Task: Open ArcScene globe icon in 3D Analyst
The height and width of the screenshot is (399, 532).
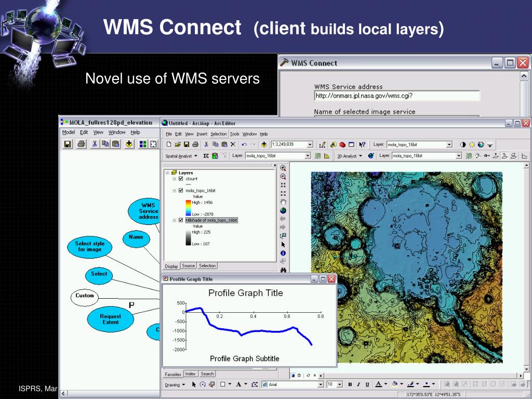Action: 371,156
